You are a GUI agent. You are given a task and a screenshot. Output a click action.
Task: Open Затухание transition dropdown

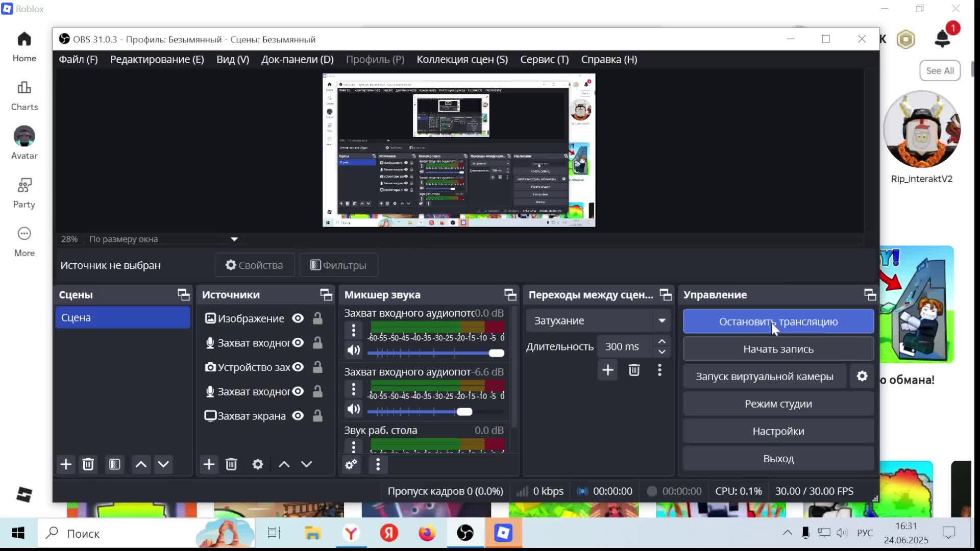click(598, 320)
